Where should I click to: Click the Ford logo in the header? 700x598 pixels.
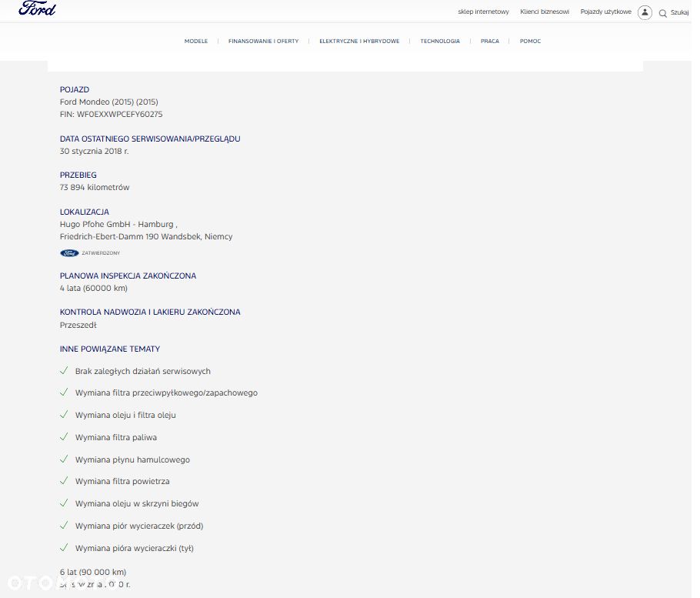[x=37, y=8]
